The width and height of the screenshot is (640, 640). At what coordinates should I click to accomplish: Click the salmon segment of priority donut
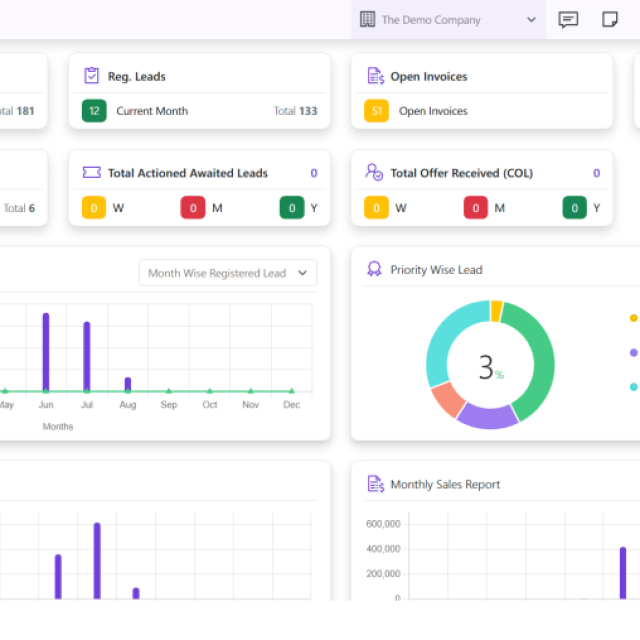click(x=448, y=400)
